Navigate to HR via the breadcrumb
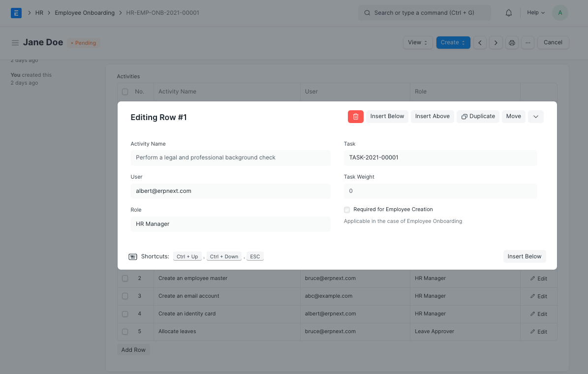The image size is (588, 374). [39, 12]
